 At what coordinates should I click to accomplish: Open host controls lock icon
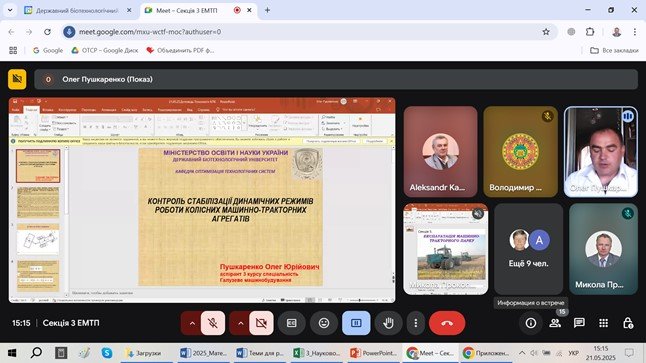(x=628, y=323)
